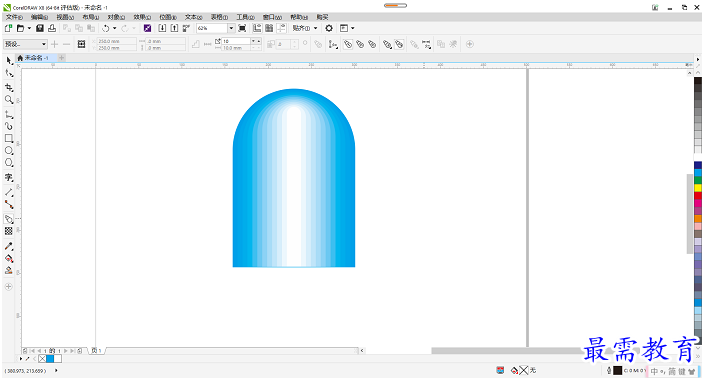Pick the blue swatch in document palette

point(50,359)
